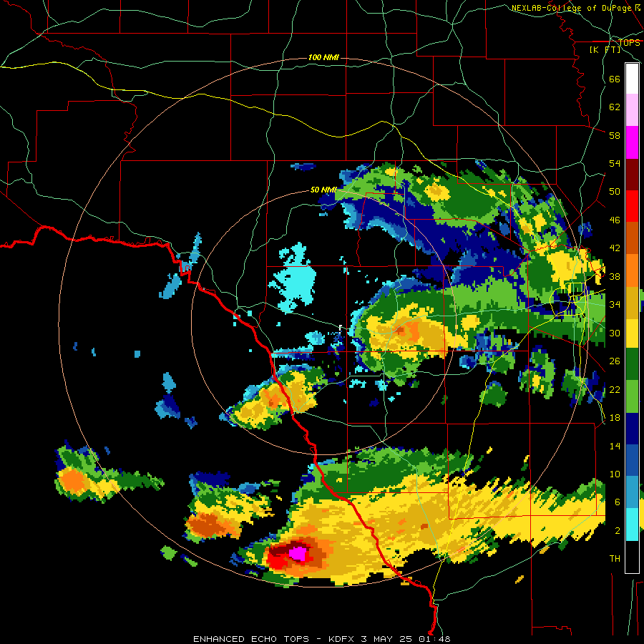Click the 'TOPS' legend heading
The image size is (644, 644).
click(x=629, y=43)
